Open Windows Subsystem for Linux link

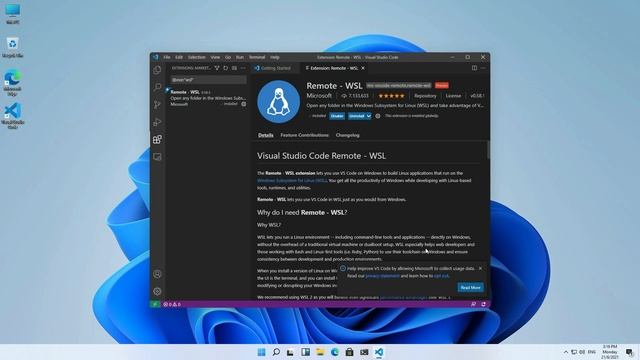coord(292,180)
